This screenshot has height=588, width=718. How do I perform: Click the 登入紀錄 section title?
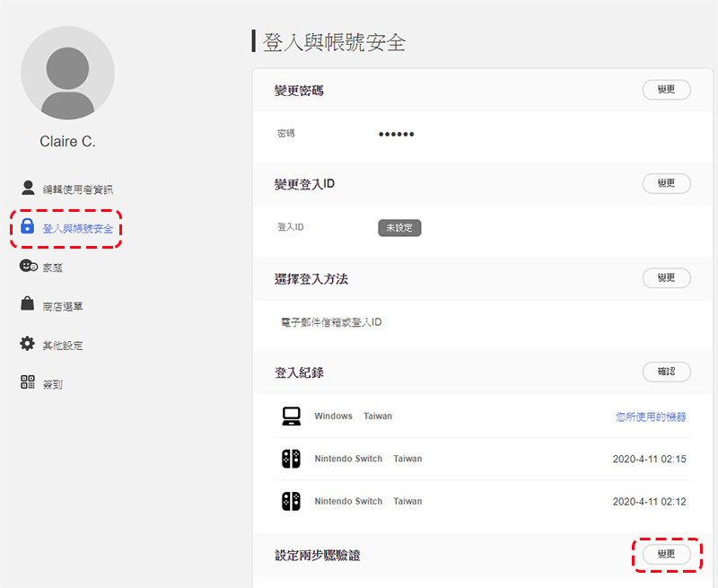point(299,373)
